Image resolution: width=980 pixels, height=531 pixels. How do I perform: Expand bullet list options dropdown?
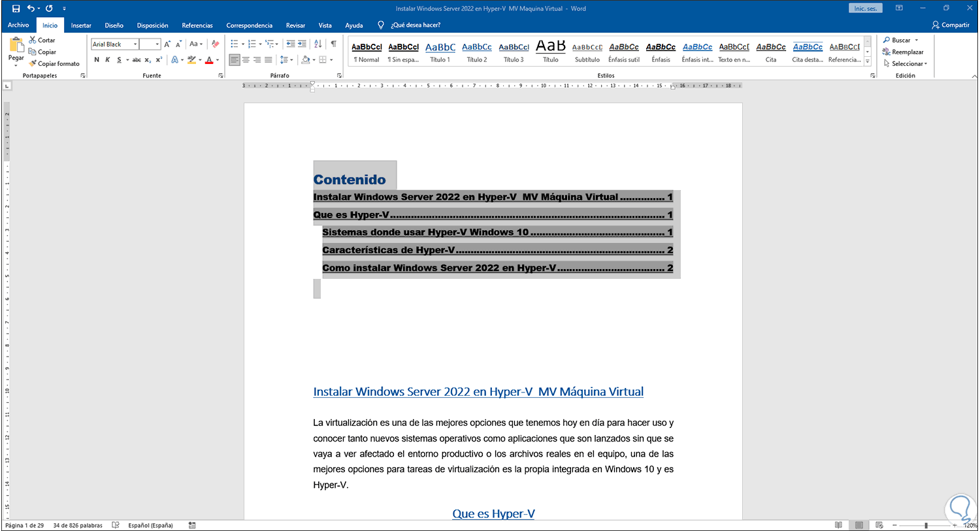243,44
